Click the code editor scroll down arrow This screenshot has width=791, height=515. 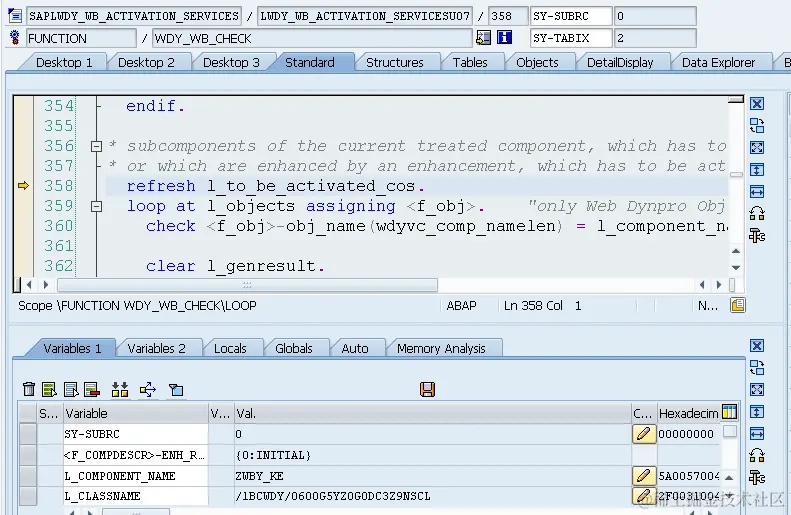pyautogui.click(x=736, y=268)
